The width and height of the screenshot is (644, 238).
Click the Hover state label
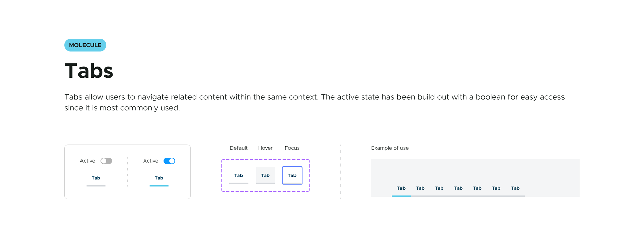265,148
